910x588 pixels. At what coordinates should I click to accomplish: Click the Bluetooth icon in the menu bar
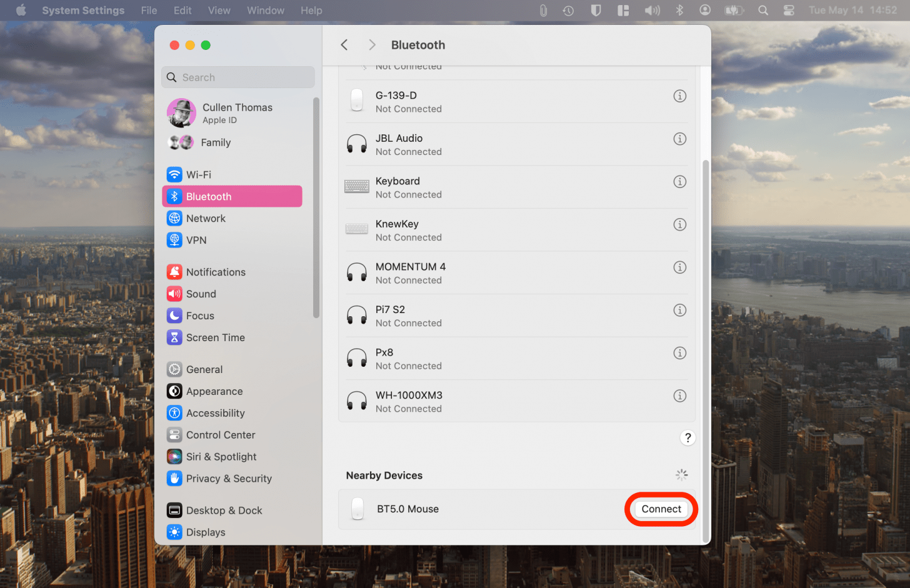[x=679, y=10]
